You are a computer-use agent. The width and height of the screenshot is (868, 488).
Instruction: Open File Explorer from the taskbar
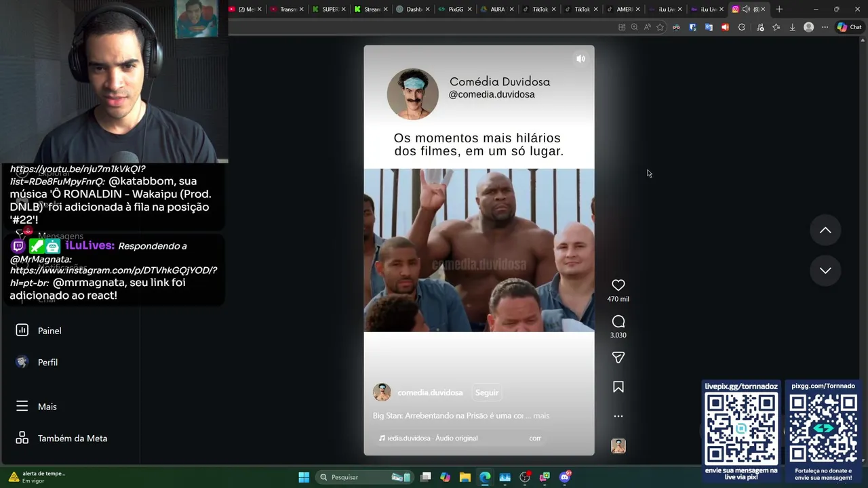click(465, 477)
